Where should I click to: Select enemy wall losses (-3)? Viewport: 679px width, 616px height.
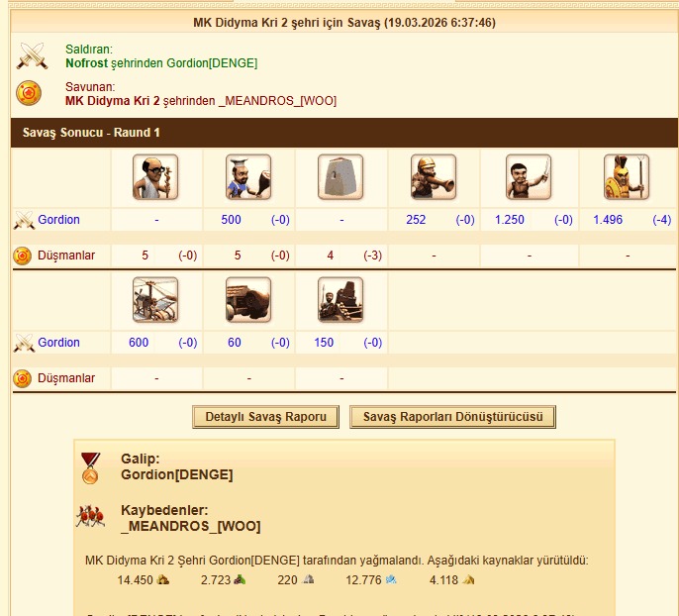(x=373, y=256)
